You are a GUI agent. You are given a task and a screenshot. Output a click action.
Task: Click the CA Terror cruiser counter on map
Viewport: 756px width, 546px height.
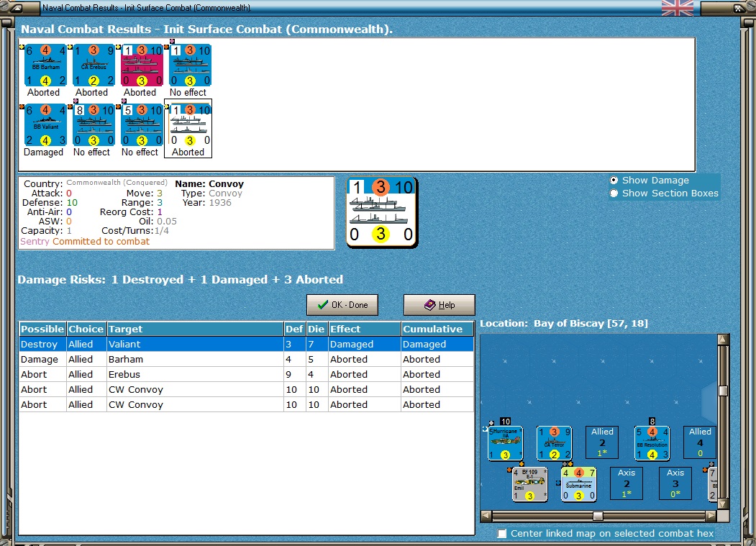point(554,443)
